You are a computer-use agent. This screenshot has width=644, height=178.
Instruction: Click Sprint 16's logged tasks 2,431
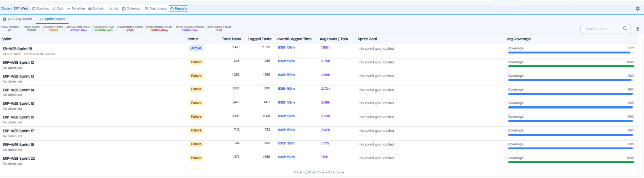266,116
